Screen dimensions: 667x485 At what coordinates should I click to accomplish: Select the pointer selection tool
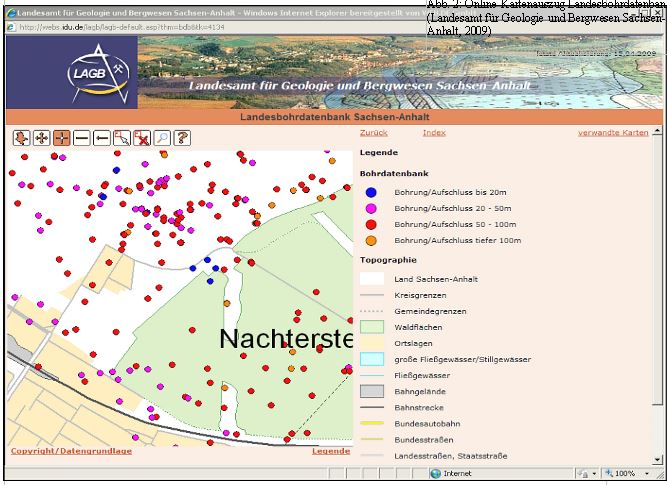pyautogui.click(x=121, y=138)
